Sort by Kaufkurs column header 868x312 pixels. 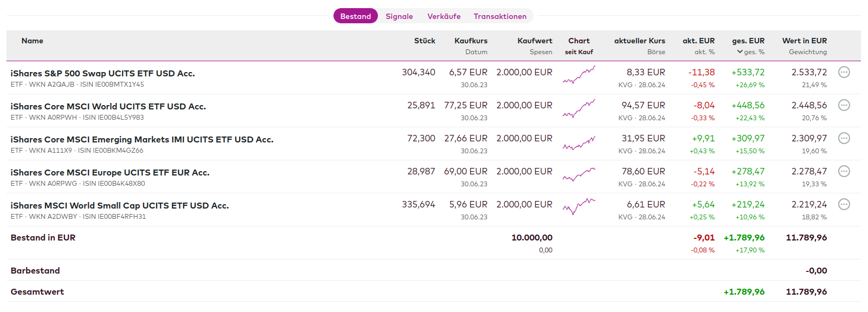pos(471,41)
